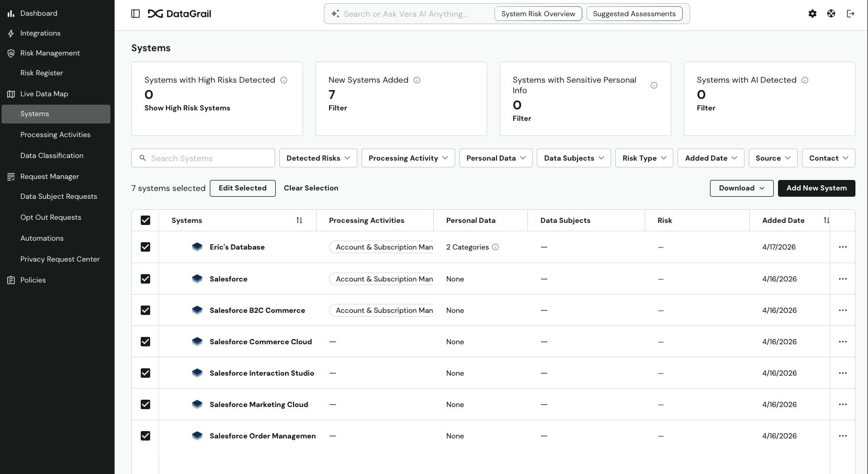Open the Source filter dropdown
The width and height of the screenshot is (868, 474).
[773, 158]
